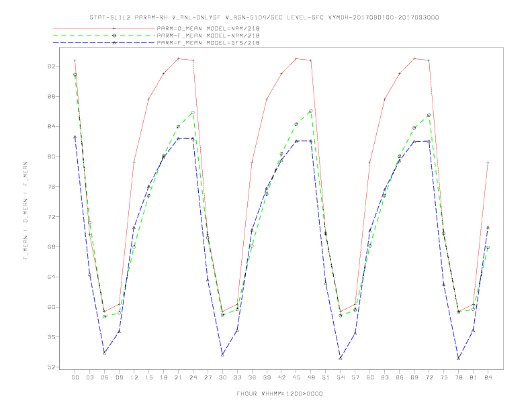Viewport: 532px width, 411px height.
Task: Click x-axis tick label 12
Action: click(134, 377)
